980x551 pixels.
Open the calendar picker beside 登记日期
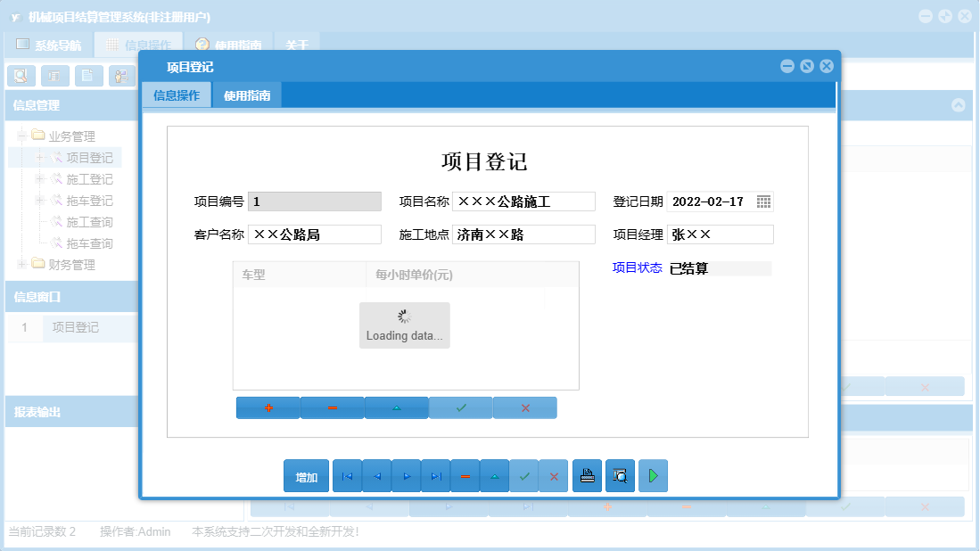click(x=763, y=201)
